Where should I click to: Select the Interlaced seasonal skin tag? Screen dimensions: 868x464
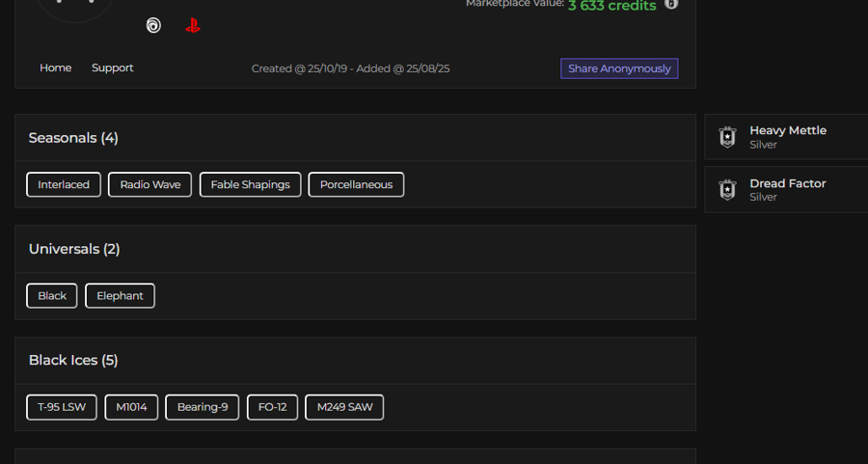pyautogui.click(x=64, y=184)
